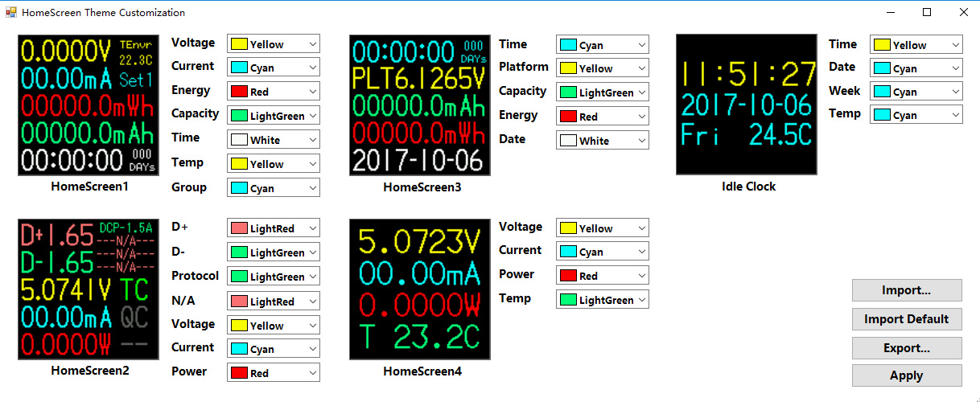Image resolution: width=980 pixels, height=402 pixels.
Task: Click the Platform label in HomeScreen3 settings
Action: 524,67
